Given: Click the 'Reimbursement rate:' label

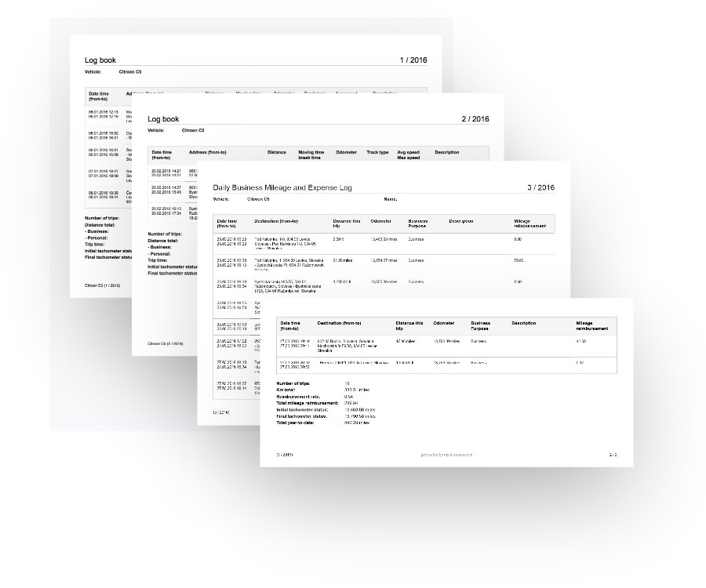Looking at the screenshot, I should [297, 397].
